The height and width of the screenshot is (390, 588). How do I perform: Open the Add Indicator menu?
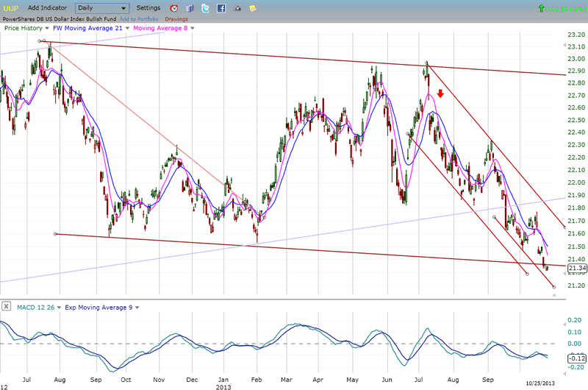[x=46, y=8]
